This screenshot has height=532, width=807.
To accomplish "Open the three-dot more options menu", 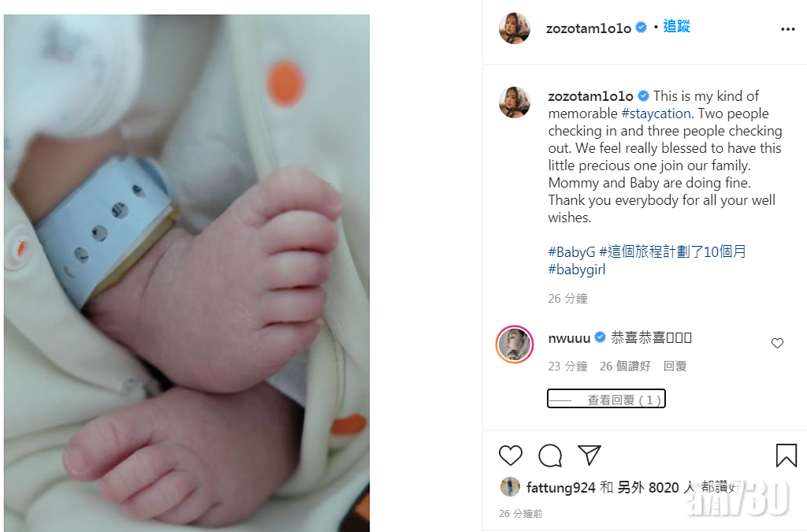I will 788,29.
